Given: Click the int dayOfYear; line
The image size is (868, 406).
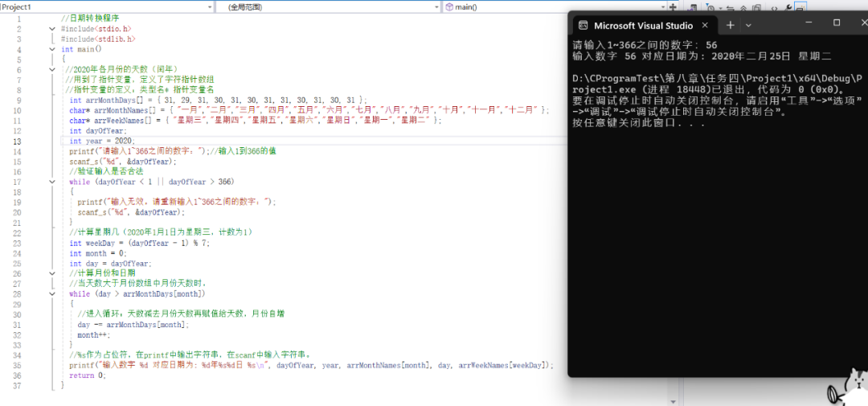Looking at the screenshot, I should click(98, 131).
